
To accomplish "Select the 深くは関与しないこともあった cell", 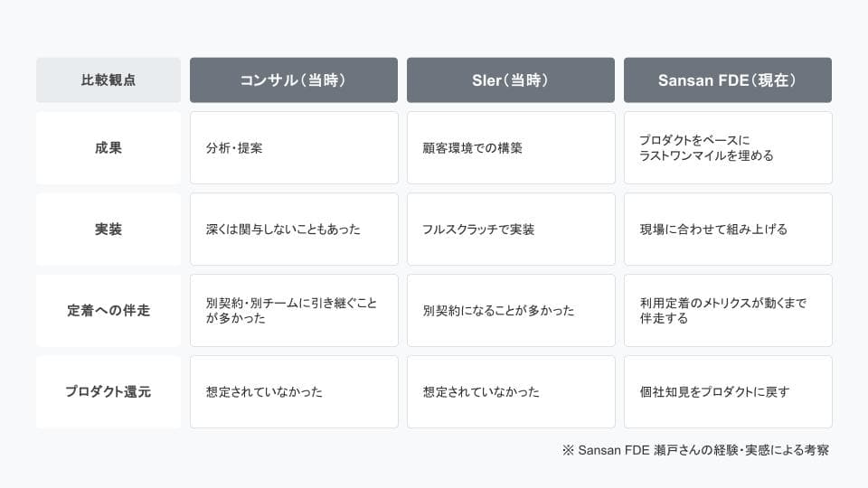I will coord(294,229).
